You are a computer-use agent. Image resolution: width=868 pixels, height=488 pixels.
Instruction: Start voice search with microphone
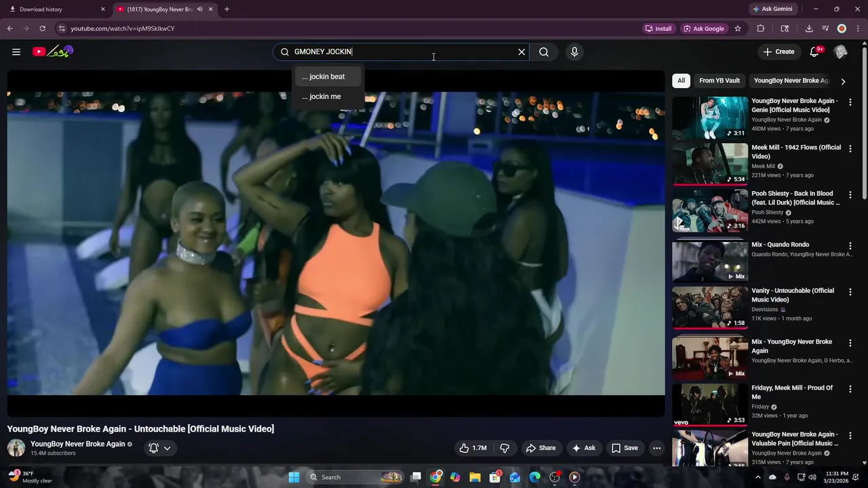[574, 52]
